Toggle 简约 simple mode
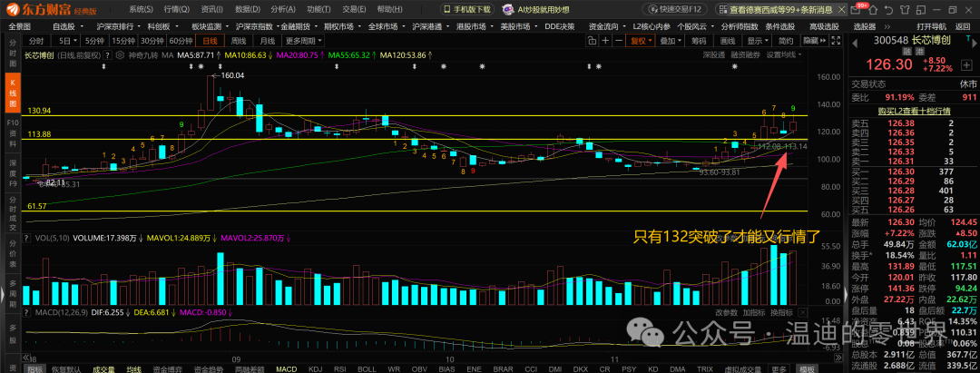 point(786,41)
